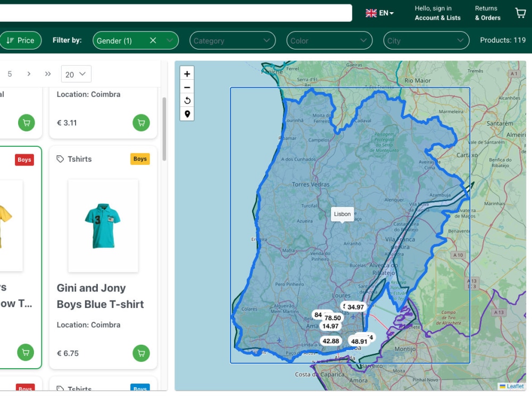
Task: Select the 34.97 price marker on map
Action: (355, 307)
